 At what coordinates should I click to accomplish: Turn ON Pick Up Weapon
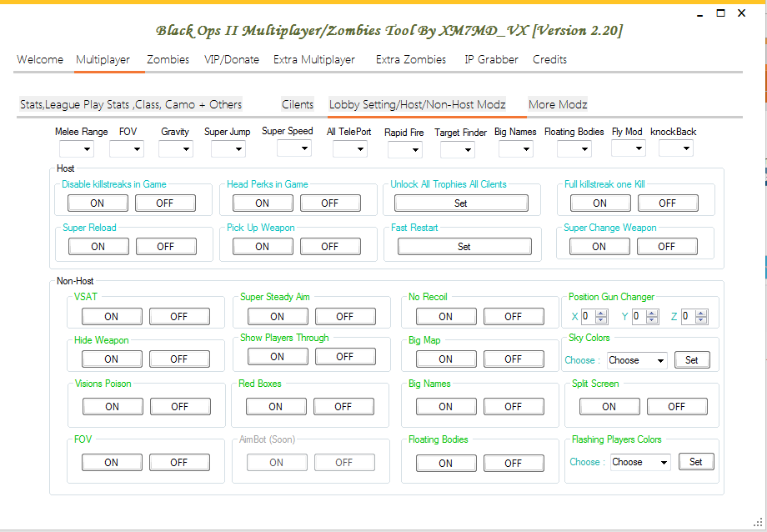[x=263, y=247]
